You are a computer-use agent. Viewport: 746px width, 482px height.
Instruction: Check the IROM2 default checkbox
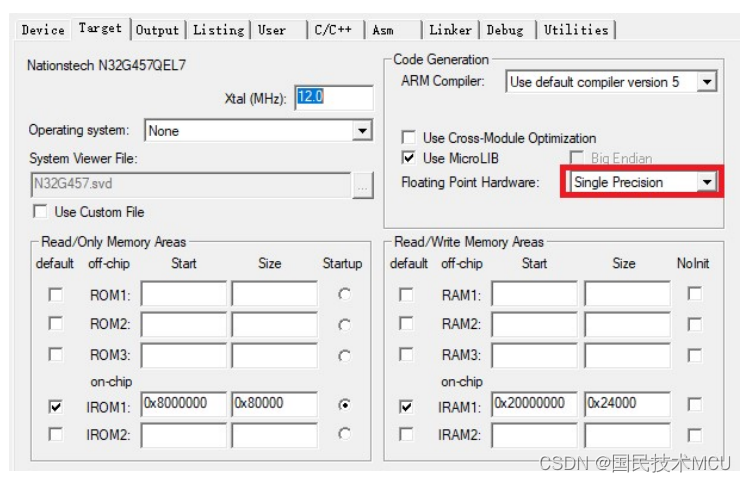point(56,434)
